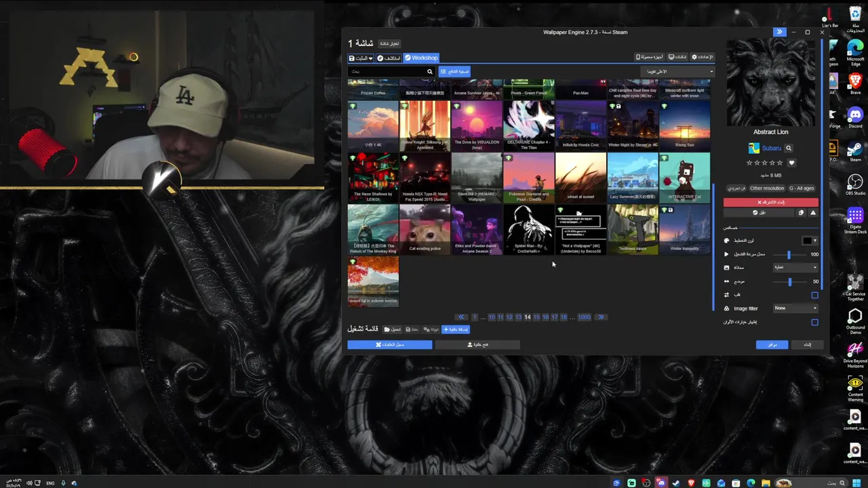Open the Image filter dropdown
The image size is (868, 488).
(x=795, y=308)
